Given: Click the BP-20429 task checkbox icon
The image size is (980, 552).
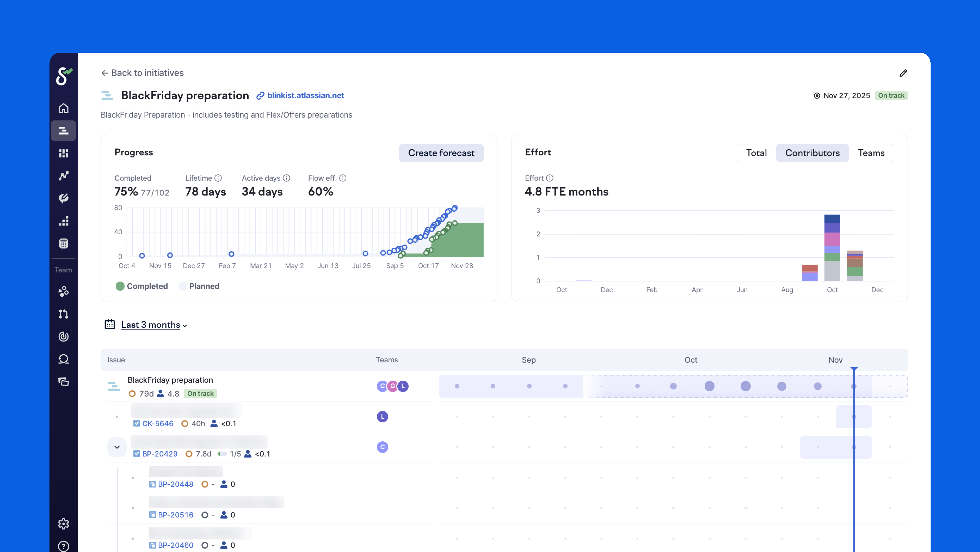Looking at the screenshot, I should coord(137,454).
